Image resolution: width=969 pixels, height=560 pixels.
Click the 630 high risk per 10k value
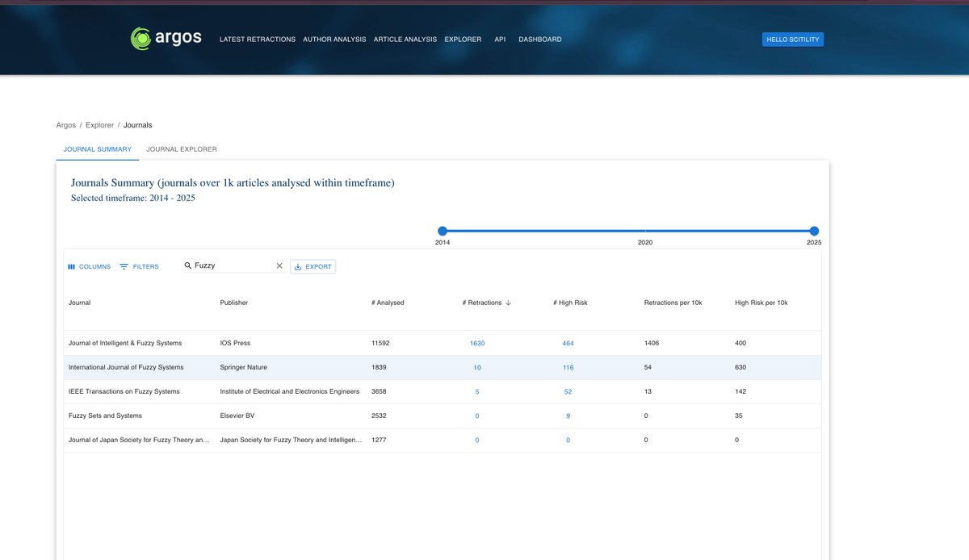[x=740, y=367]
